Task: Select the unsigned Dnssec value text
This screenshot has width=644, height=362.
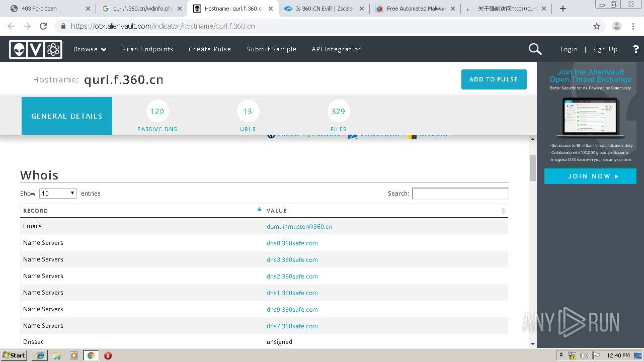Action: click(279, 342)
